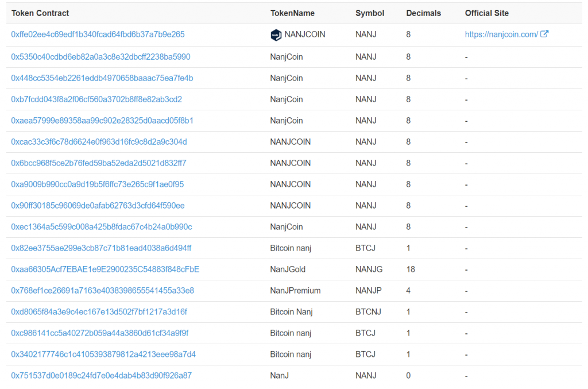Viewport: 588px width, 389px height.
Task: Open contract 0x3402177746c1c4105393879812a4213eee98a7d4
Action: (x=103, y=355)
